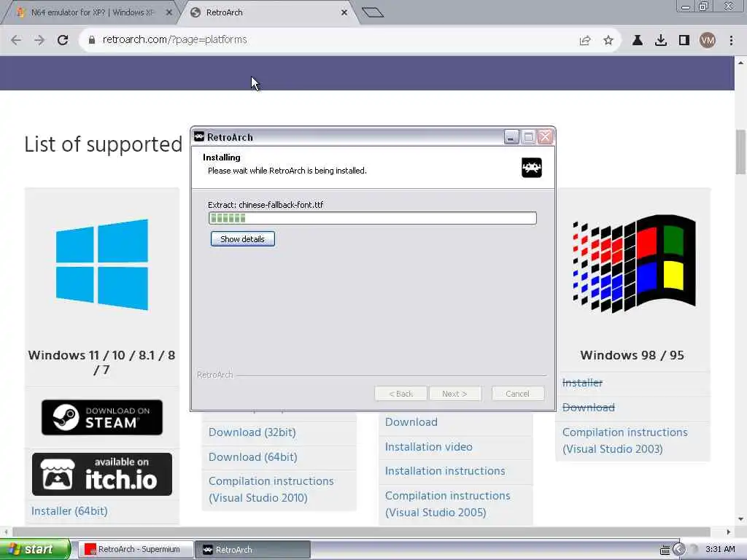
Task: Open the Windows XP Start menu
Action: [35, 550]
